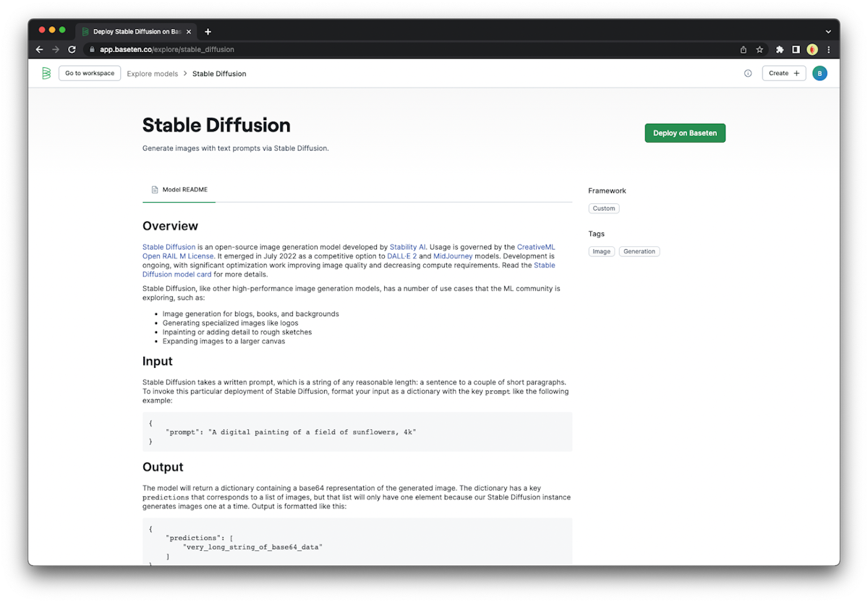Click 'Inpainting or adding detail to rough sketches' bullet
Screen dimensions: 868x603
point(237,332)
